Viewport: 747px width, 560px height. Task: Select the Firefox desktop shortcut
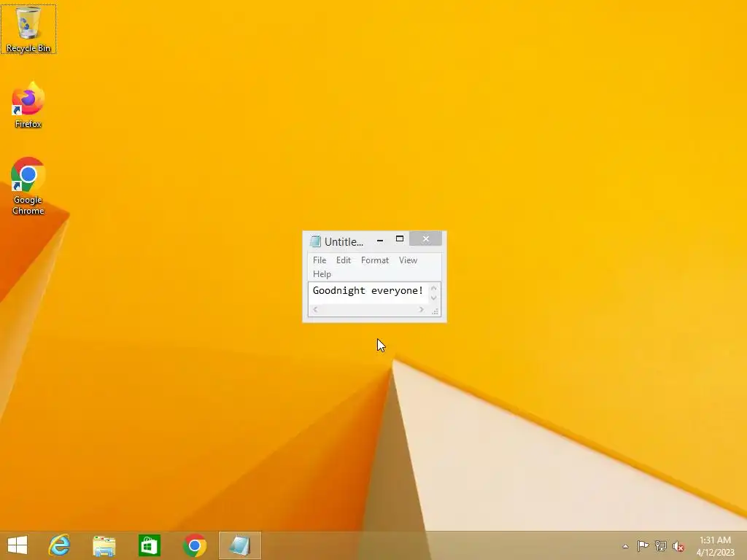point(28,105)
